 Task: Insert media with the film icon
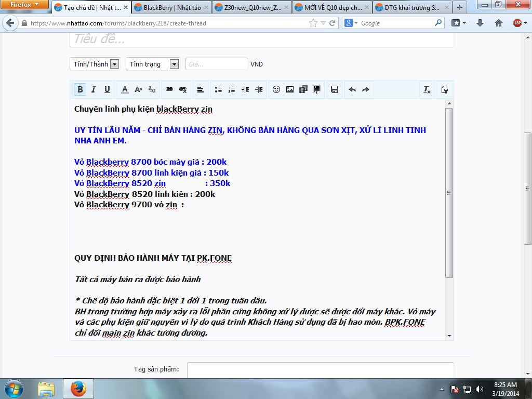click(x=303, y=89)
